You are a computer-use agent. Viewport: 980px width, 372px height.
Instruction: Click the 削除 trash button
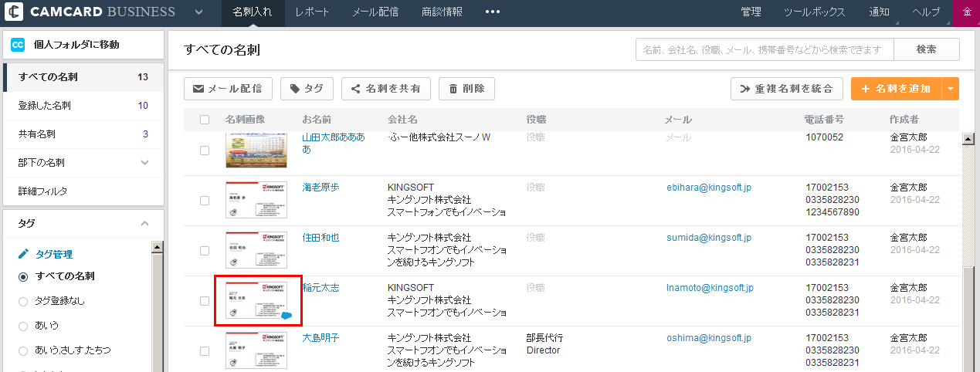(x=466, y=89)
